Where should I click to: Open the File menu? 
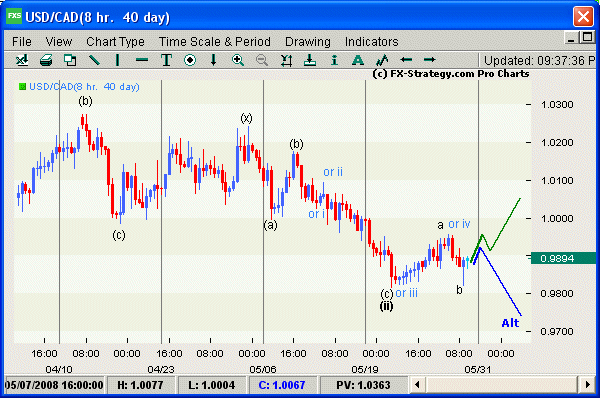(x=22, y=41)
